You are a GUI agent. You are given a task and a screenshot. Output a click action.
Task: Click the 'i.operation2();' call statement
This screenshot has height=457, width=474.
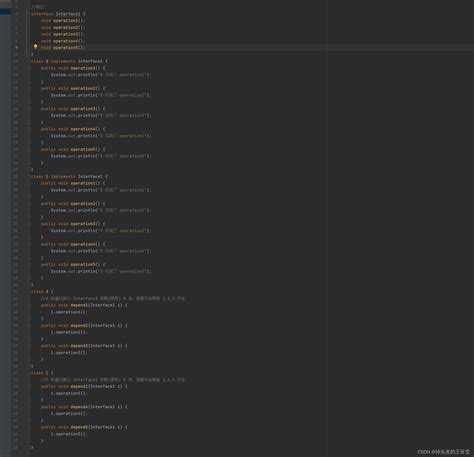pyautogui.click(x=69, y=332)
